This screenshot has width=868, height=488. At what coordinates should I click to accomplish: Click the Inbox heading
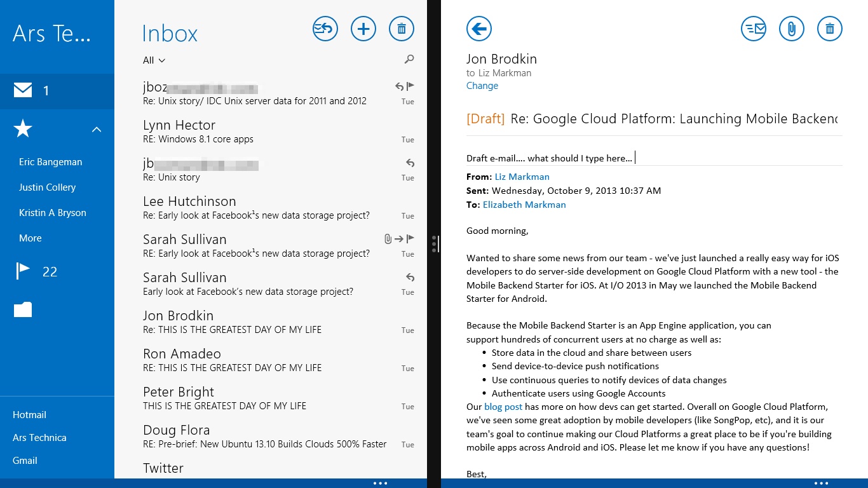click(170, 33)
